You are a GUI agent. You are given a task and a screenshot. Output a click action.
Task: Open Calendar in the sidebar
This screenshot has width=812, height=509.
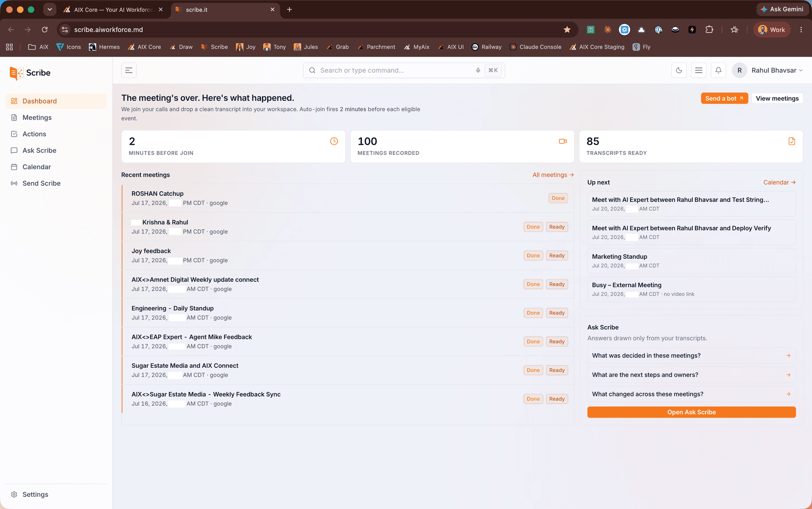(x=56, y=167)
